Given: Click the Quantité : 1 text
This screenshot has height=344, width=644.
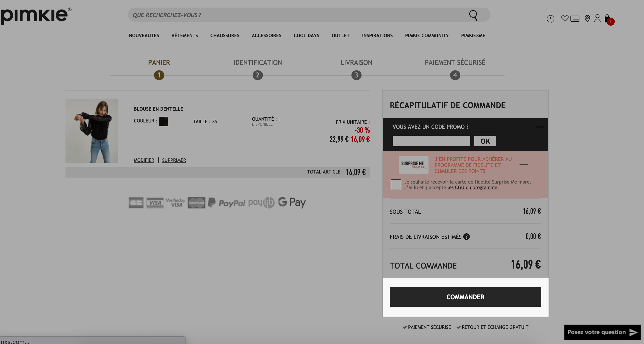Looking at the screenshot, I should point(266,119).
